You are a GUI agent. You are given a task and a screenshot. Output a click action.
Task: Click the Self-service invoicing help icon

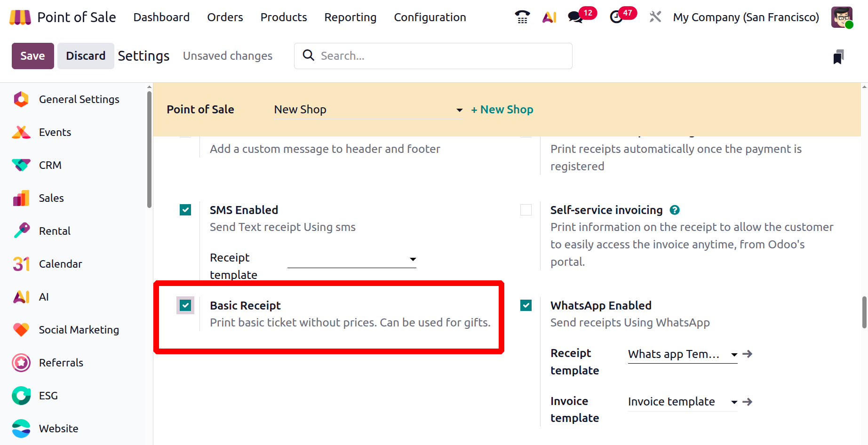[x=675, y=210]
